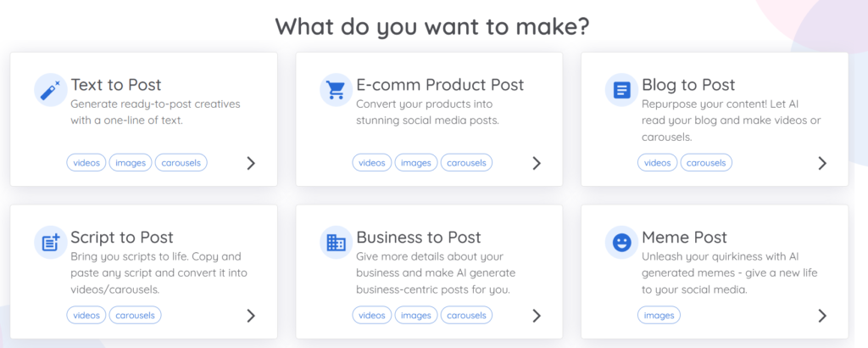This screenshot has height=348, width=868.
Task: Click the Script to Post notes icon
Action: (50, 243)
